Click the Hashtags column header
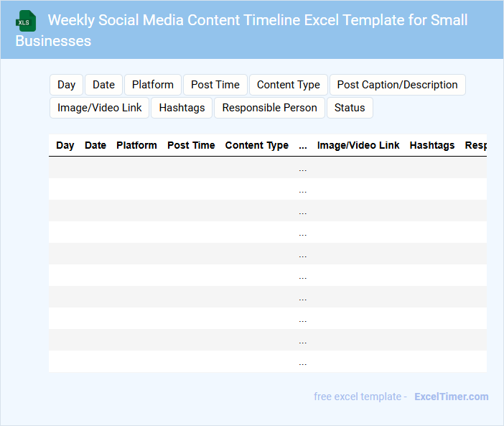Viewport: 504px width, 426px height. (x=432, y=145)
